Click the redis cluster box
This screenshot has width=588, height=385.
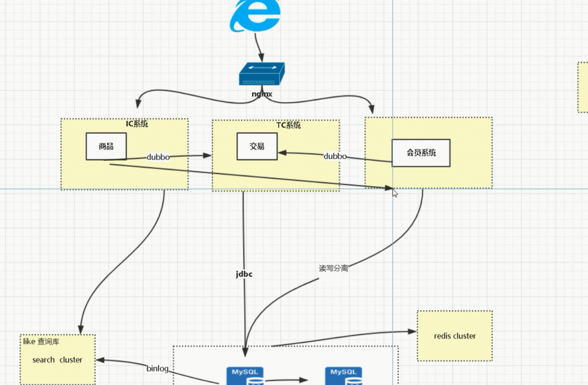click(455, 336)
